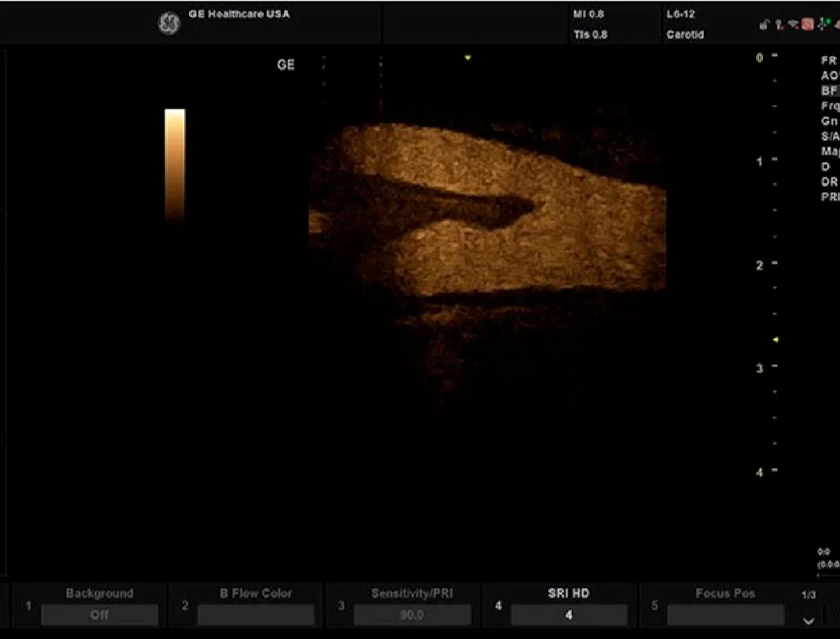The height and width of the screenshot is (639, 840).
Task: Toggle Background control showing Off
Action: pyautogui.click(x=100, y=615)
